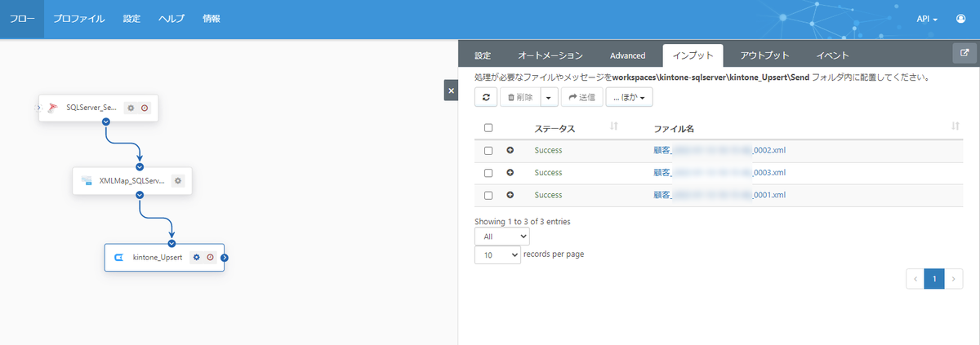The height and width of the screenshot is (345, 980).
Task: Open the records per page dropdown
Action: pos(497,254)
